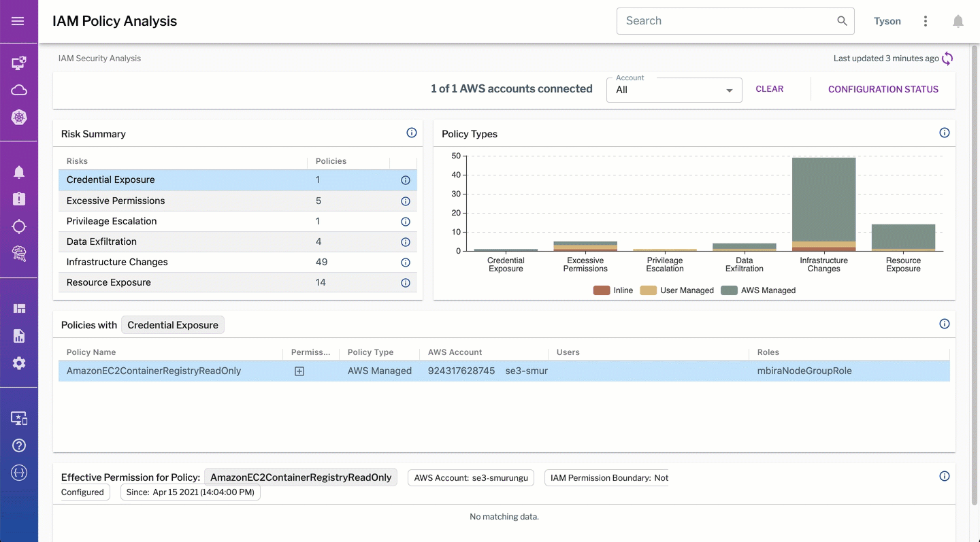Select Privileage Escalation risk row
The height and width of the screenshot is (542, 980).
tap(238, 221)
